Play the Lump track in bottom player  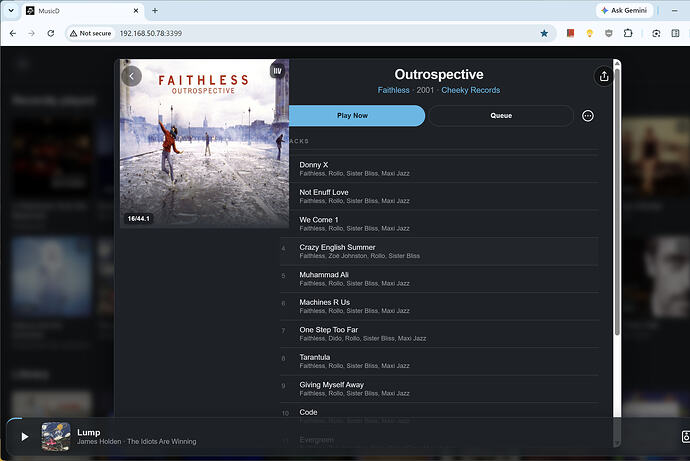25,436
